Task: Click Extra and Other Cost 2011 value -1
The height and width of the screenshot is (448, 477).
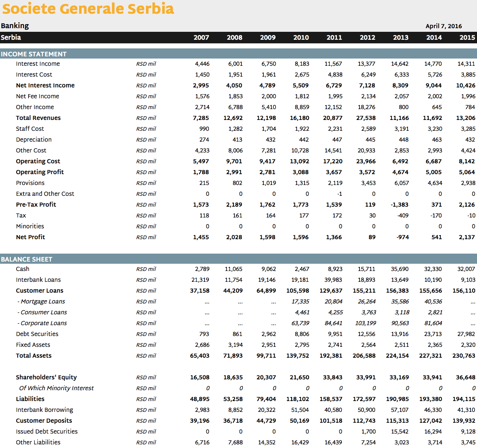Action: 340,194
